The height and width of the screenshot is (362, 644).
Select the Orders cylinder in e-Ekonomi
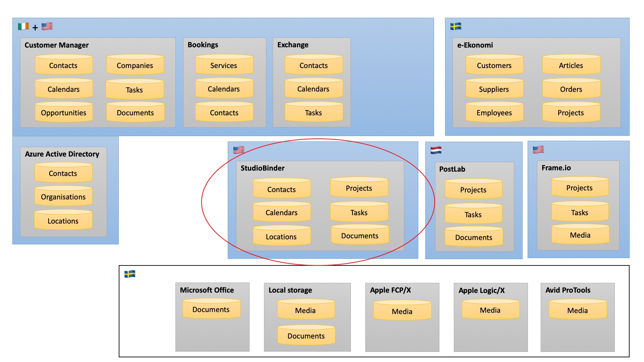tap(572, 88)
